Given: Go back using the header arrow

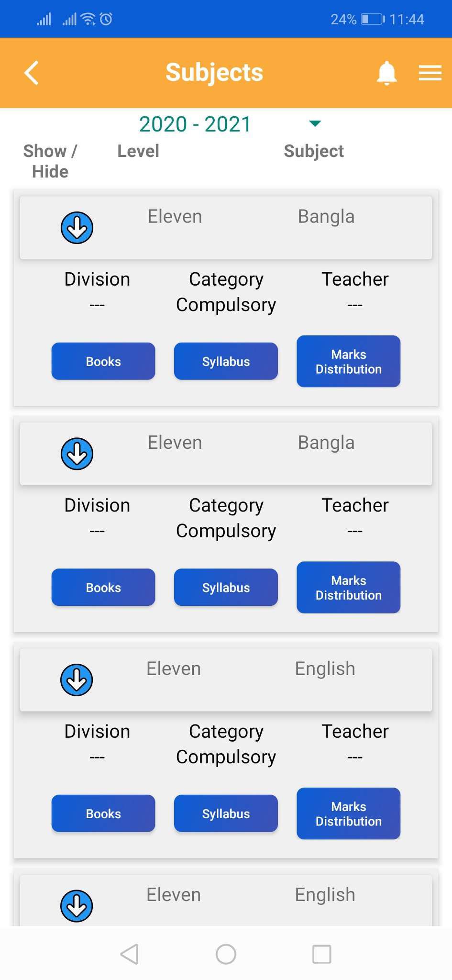Looking at the screenshot, I should coord(32,73).
